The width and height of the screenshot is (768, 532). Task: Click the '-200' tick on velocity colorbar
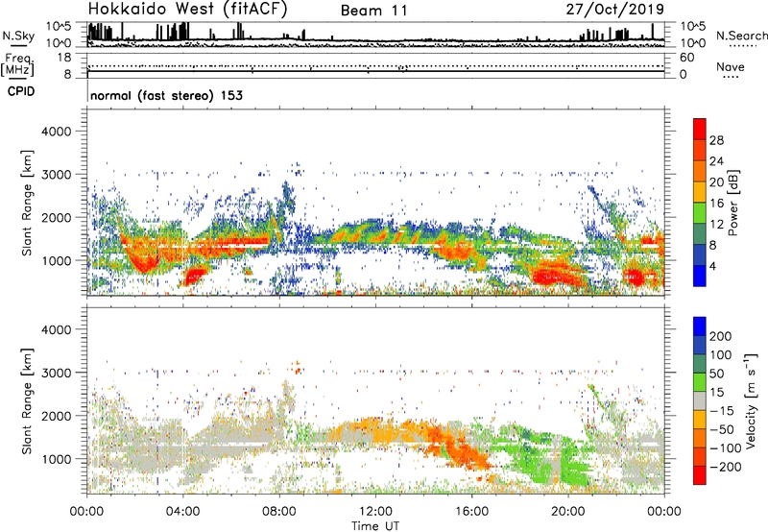click(726, 467)
